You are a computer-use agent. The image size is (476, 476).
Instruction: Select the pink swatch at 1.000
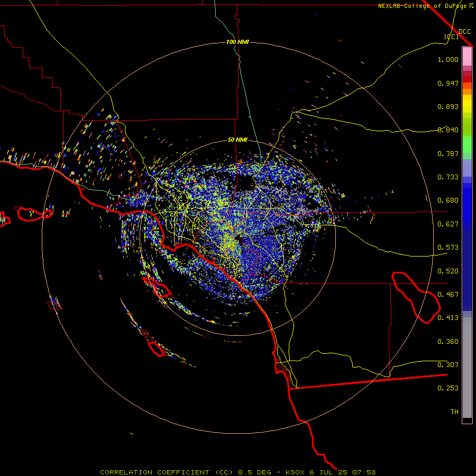click(x=467, y=56)
